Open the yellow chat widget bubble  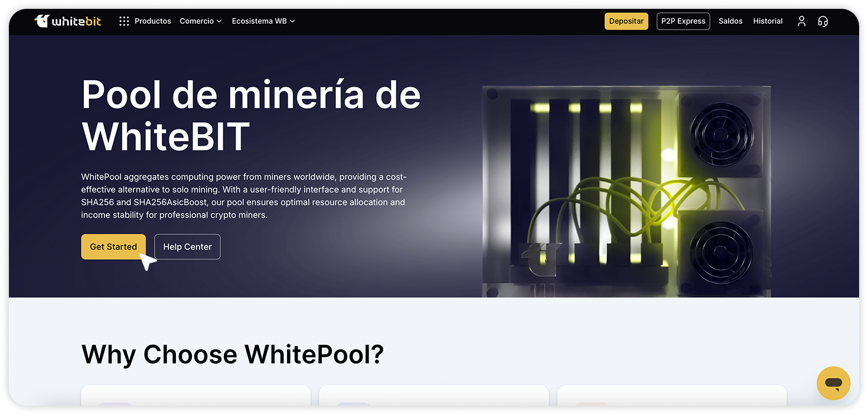(833, 383)
